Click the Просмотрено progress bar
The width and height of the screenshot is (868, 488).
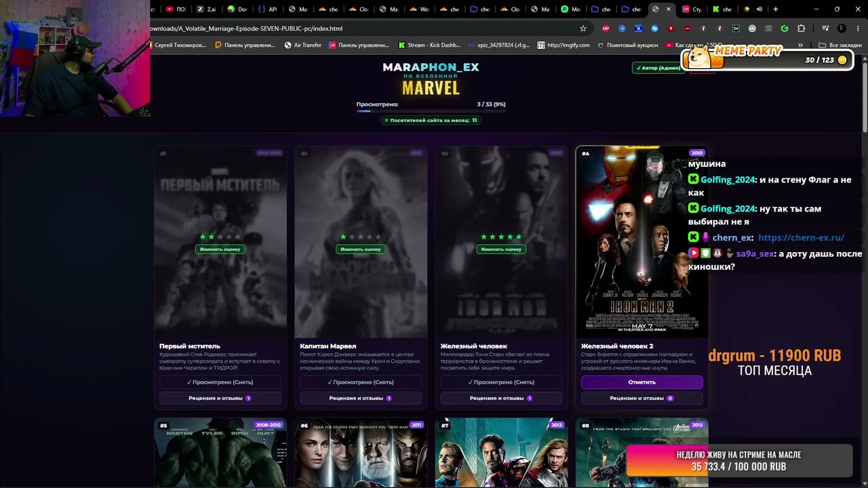431,110
